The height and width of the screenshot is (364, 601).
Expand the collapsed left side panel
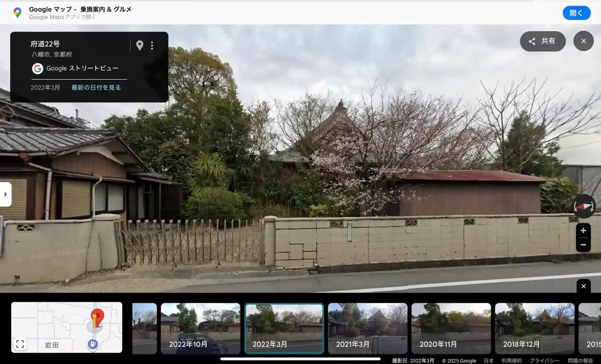[6, 195]
